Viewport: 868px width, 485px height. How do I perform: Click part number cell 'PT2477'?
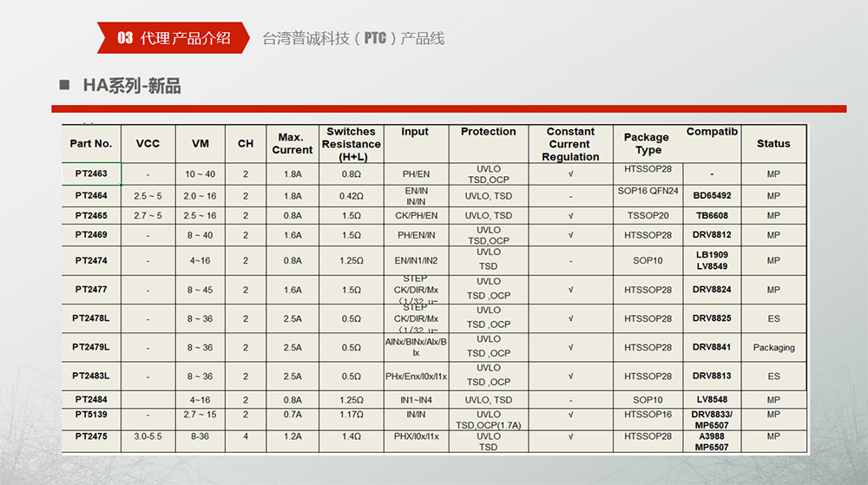(x=91, y=289)
